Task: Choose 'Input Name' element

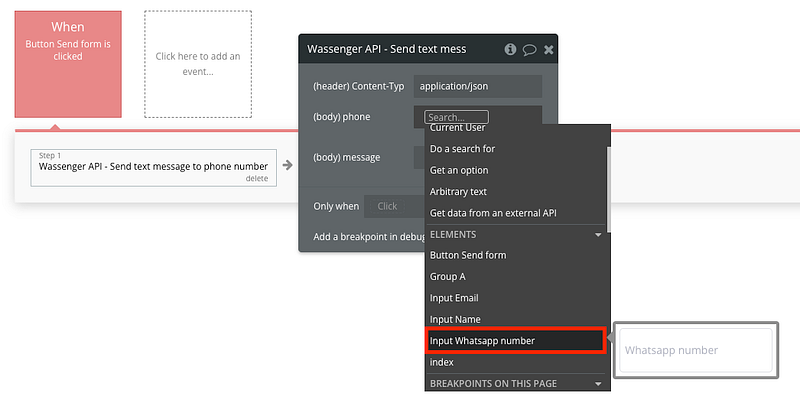Action: pyautogui.click(x=455, y=319)
